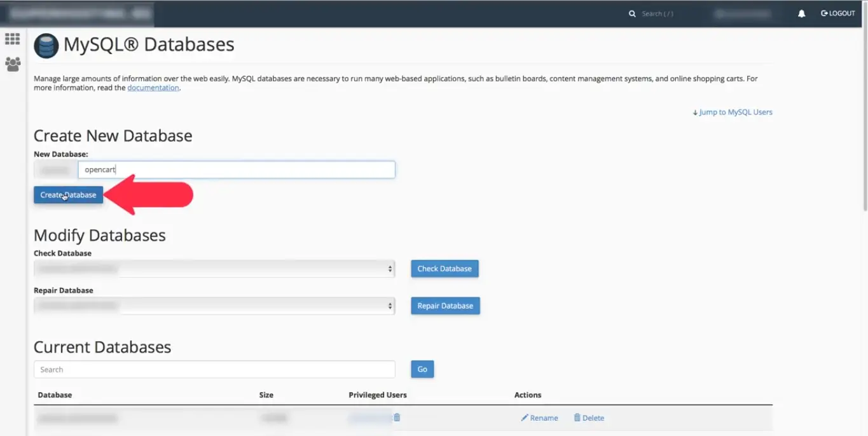Open User Manager from the sidebar people icon
Screen dimensions: 868x436
coord(12,64)
